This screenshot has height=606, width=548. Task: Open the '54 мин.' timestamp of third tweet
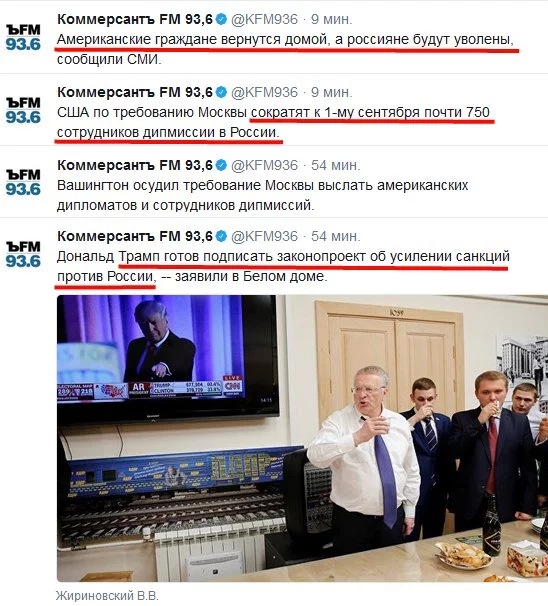pyautogui.click(x=335, y=165)
